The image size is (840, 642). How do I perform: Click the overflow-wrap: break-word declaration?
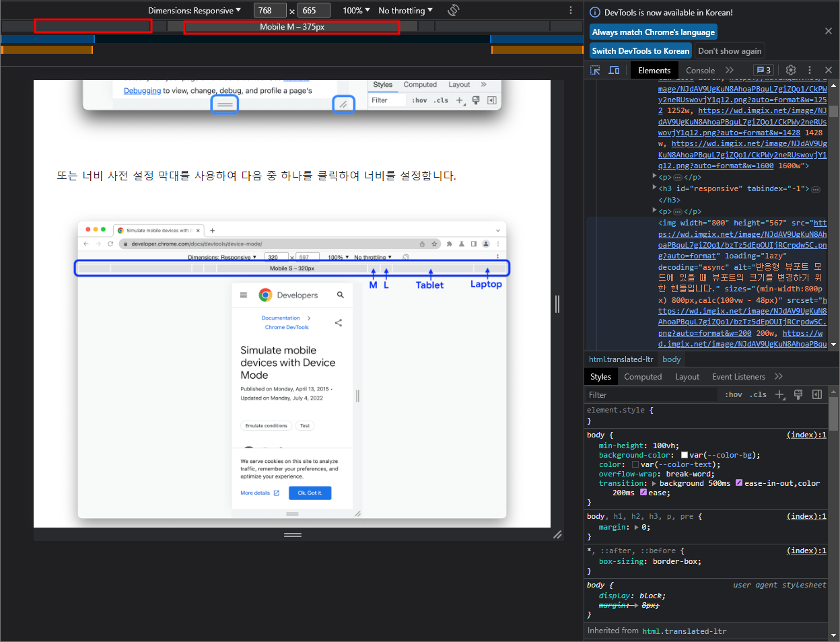[657, 474]
